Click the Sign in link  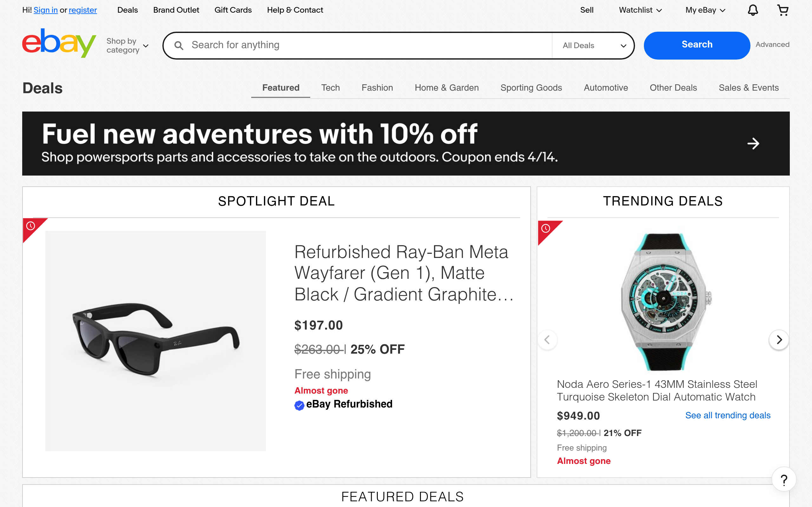click(x=46, y=10)
